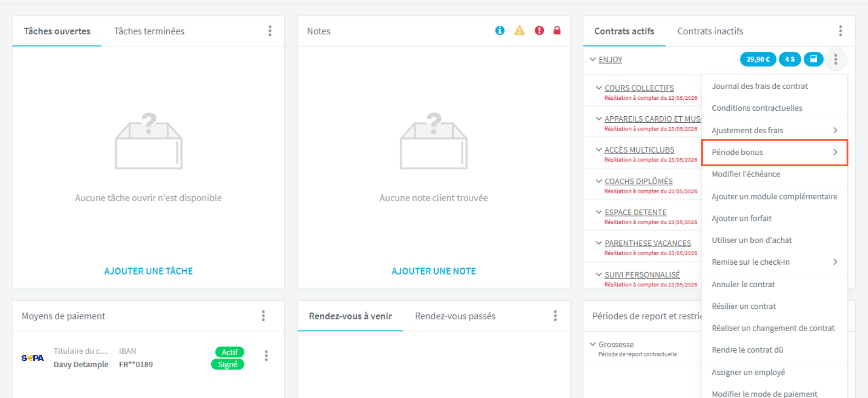The width and height of the screenshot is (868, 398).
Task: Open the contracts panel three-dot menu
Action: click(840, 31)
